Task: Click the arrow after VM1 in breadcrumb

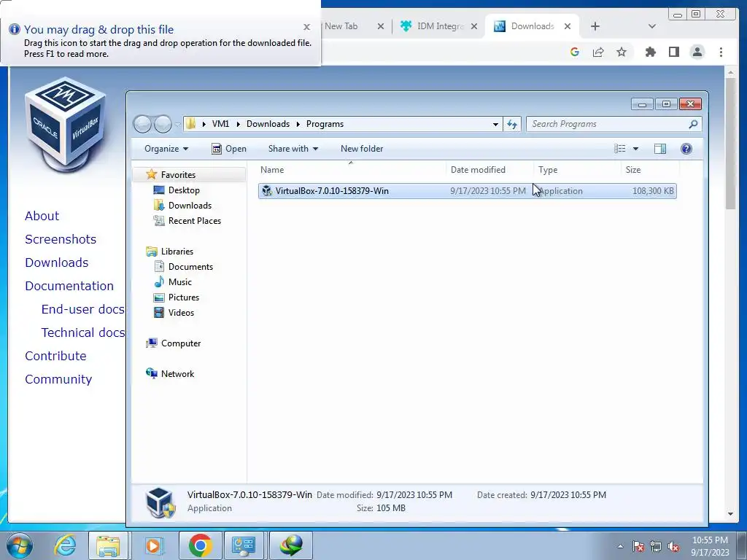Action: click(239, 124)
